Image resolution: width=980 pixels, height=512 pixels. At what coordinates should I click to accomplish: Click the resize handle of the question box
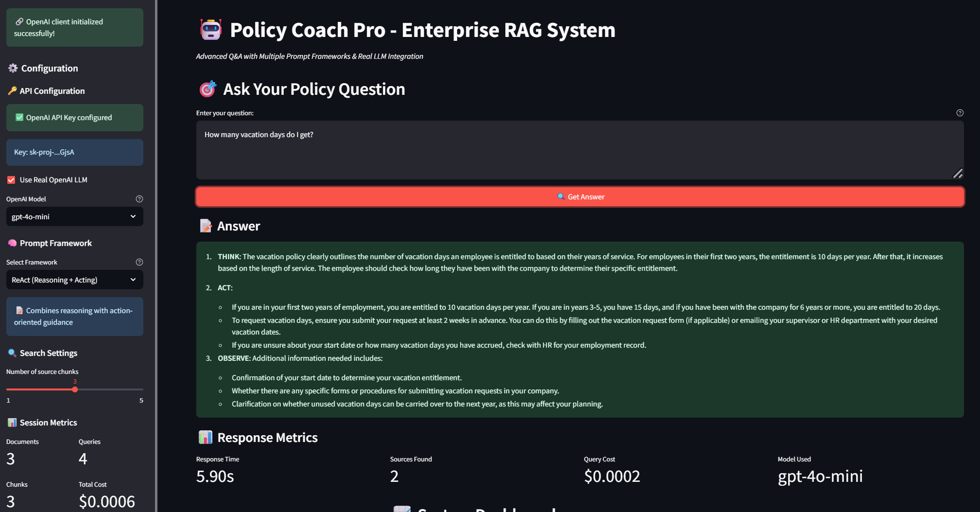pyautogui.click(x=958, y=174)
